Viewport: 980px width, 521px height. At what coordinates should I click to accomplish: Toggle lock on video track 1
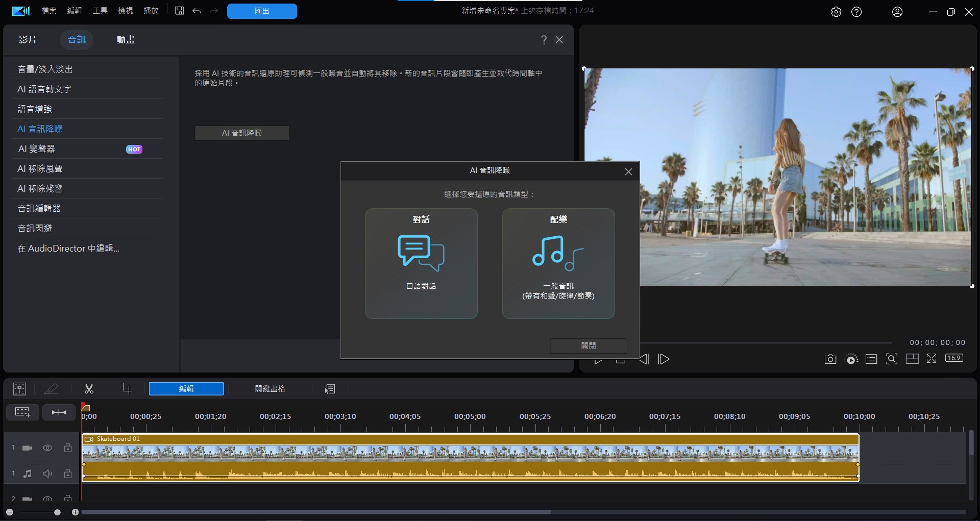(x=68, y=448)
